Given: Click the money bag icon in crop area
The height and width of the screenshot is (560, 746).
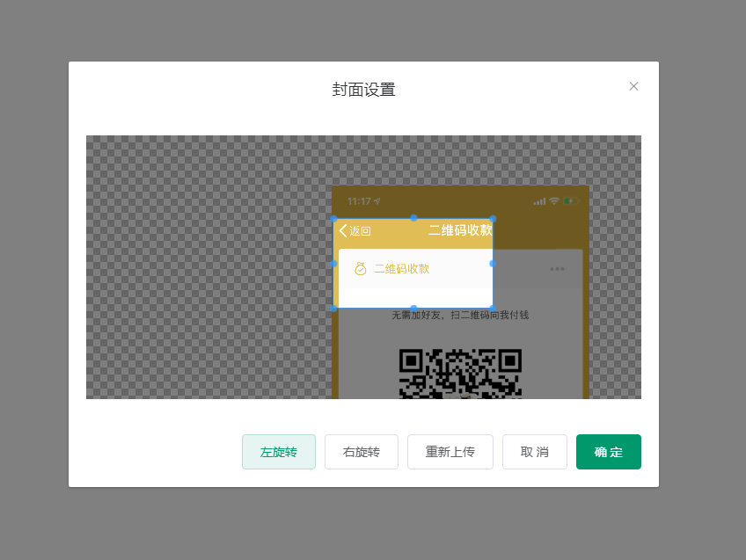Looking at the screenshot, I should [361, 269].
